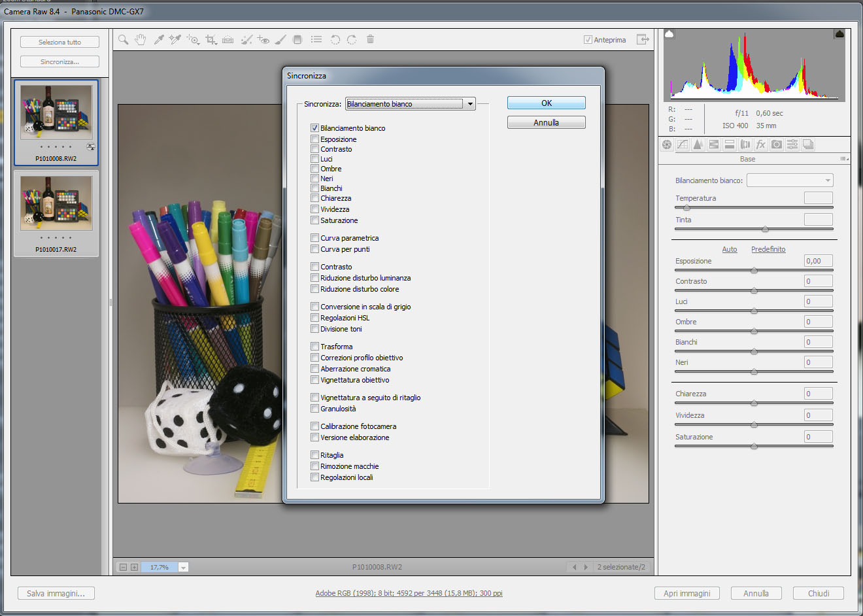863x616 pixels.
Task: Click the trash delete icon
Action: coord(370,40)
